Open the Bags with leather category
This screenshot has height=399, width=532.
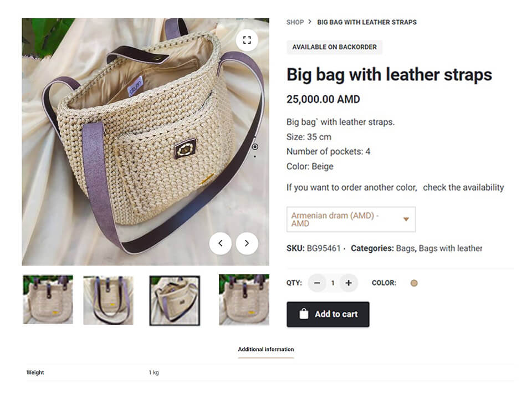[450, 248]
